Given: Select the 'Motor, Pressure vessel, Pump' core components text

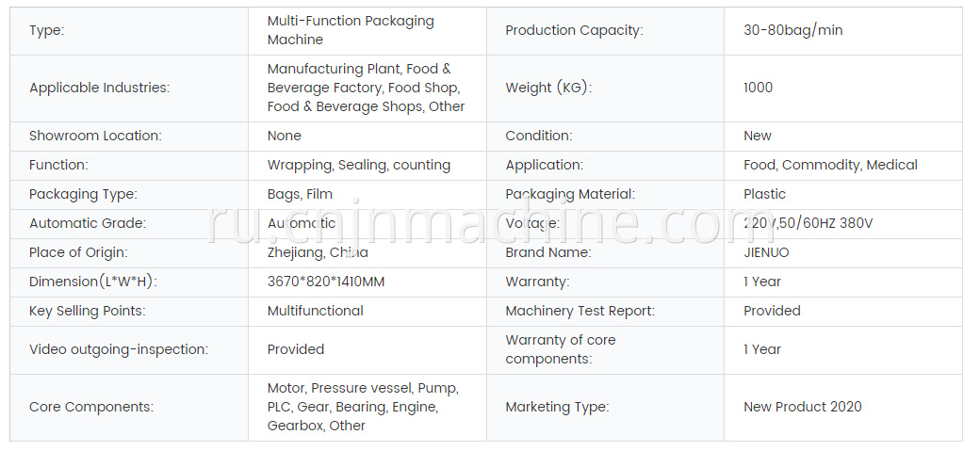Looking at the screenshot, I should click(x=363, y=389).
